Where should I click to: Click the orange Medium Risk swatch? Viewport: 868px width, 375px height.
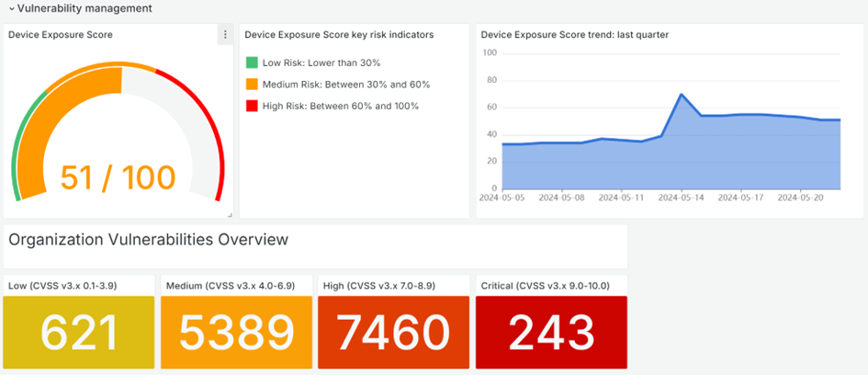coord(252,85)
